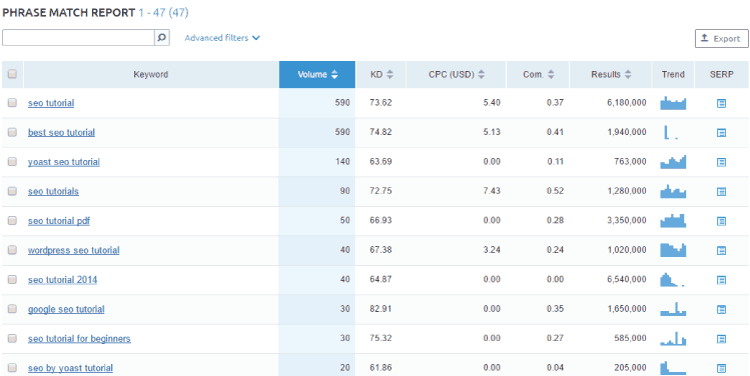Viewport: 750px width, 376px height.
Task: Check the box for seo tutorial
Action: 12,102
